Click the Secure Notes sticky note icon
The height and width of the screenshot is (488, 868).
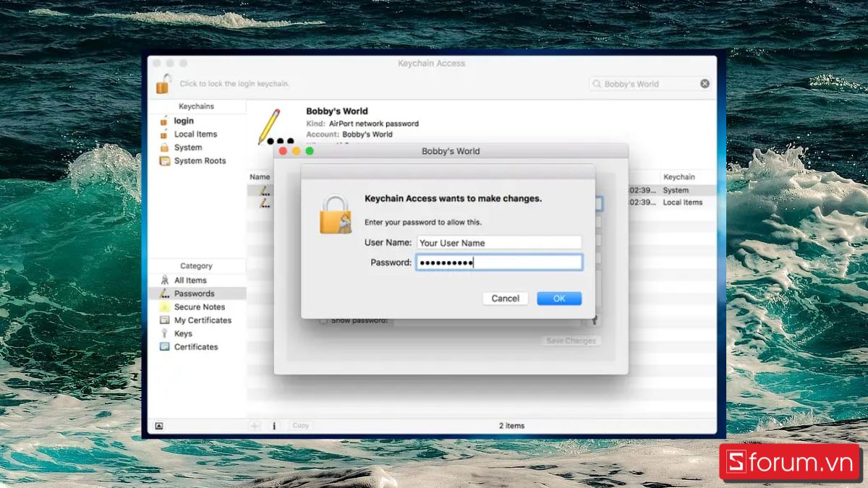click(165, 307)
